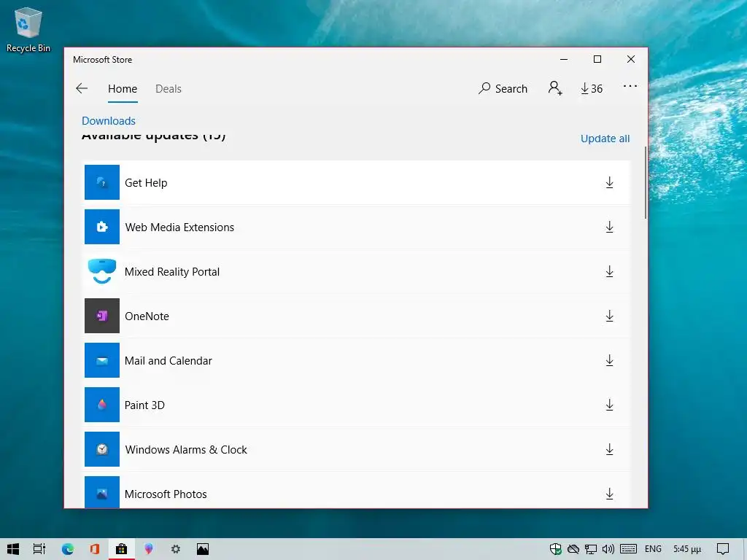This screenshot has height=560, width=747.
Task: Minimize the Microsoft Store window
Action: [x=564, y=59]
